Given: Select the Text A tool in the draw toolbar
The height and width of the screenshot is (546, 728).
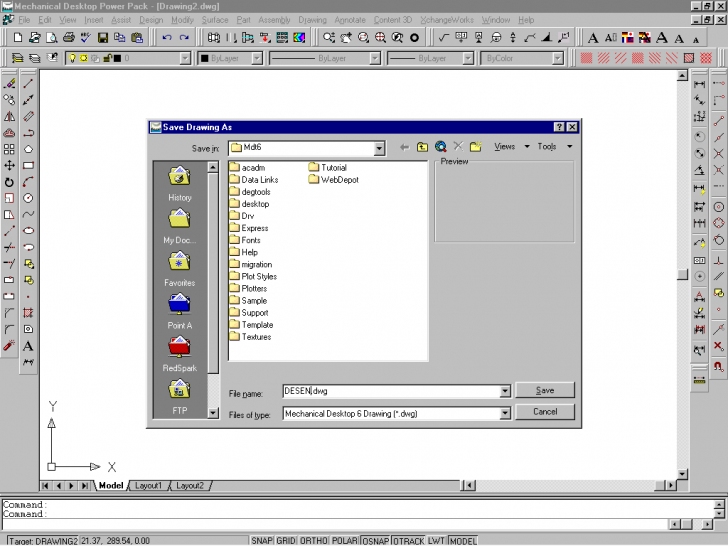Looking at the screenshot, I should coord(28,346).
